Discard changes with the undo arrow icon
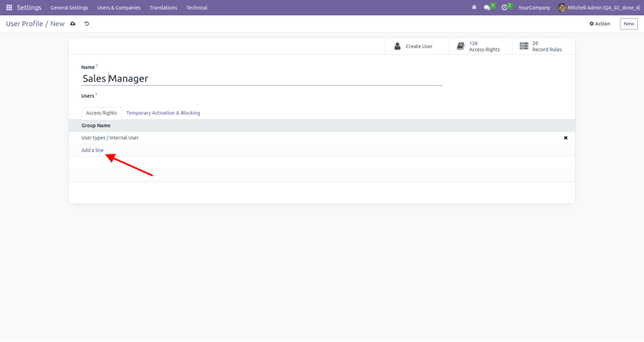This screenshot has width=644, height=342. [86, 23]
